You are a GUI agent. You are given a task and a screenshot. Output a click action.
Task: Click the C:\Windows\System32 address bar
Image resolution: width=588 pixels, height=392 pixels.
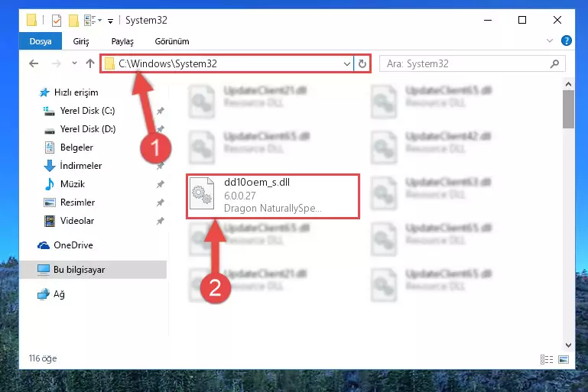point(227,63)
